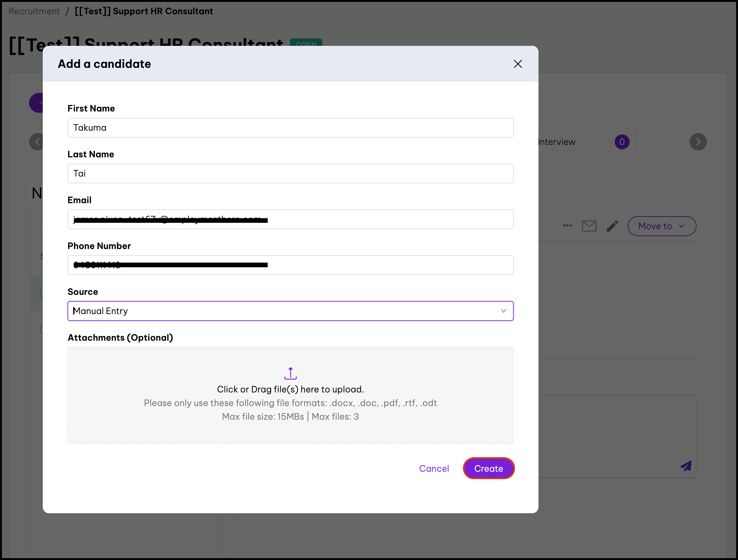Viewport: 738px width, 560px height.
Task: Open the three-dots more options menu
Action: (567, 226)
